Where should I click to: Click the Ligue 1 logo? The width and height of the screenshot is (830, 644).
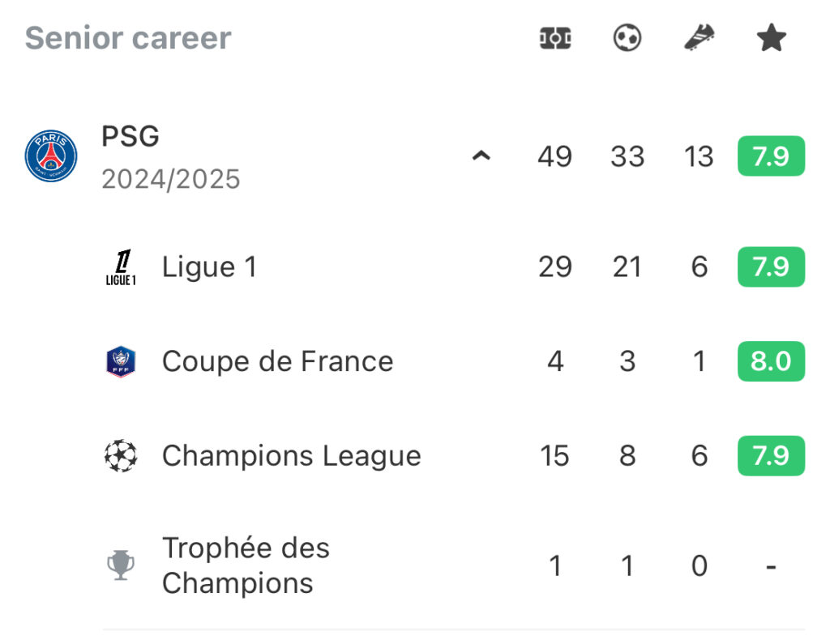point(121,267)
